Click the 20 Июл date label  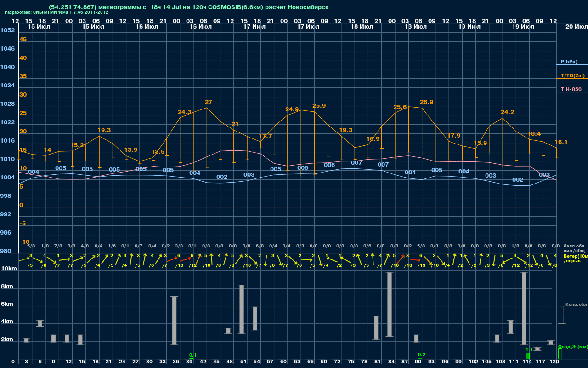tap(576, 27)
